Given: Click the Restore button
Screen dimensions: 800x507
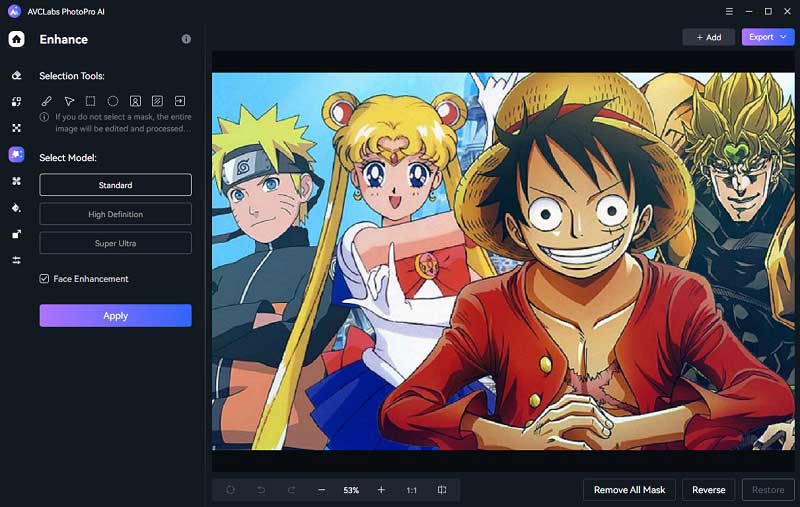Looking at the screenshot, I should point(768,490).
